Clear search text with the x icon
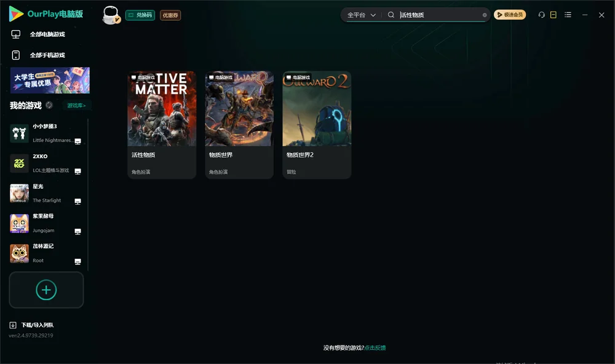615x364 pixels. (x=485, y=15)
